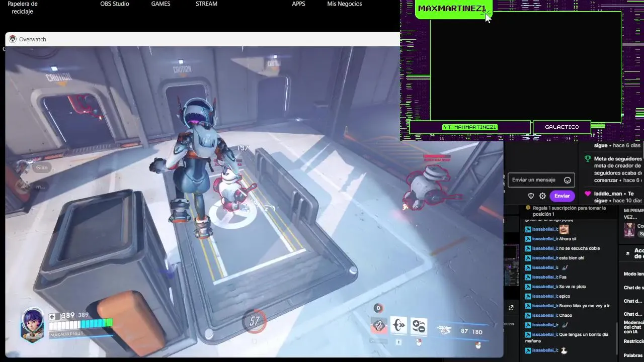Click the emote image in isssabellai_i's first message
The height and width of the screenshot is (362, 644).
564,229
